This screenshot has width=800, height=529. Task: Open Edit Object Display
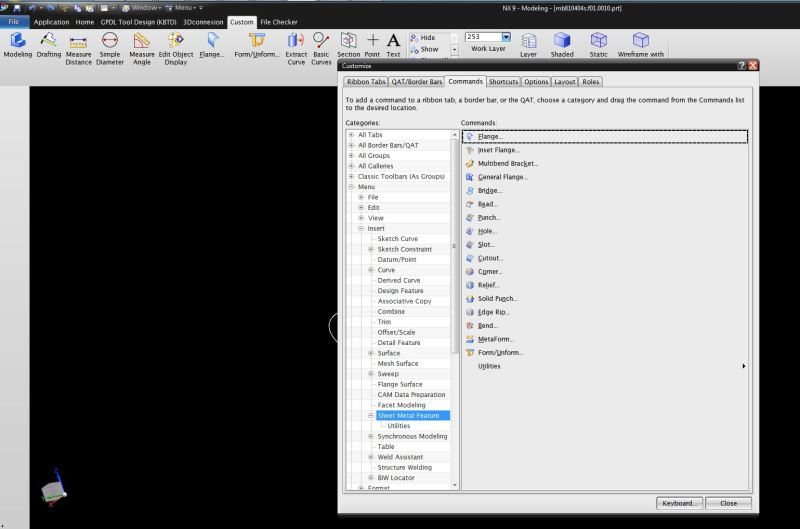[x=176, y=48]
